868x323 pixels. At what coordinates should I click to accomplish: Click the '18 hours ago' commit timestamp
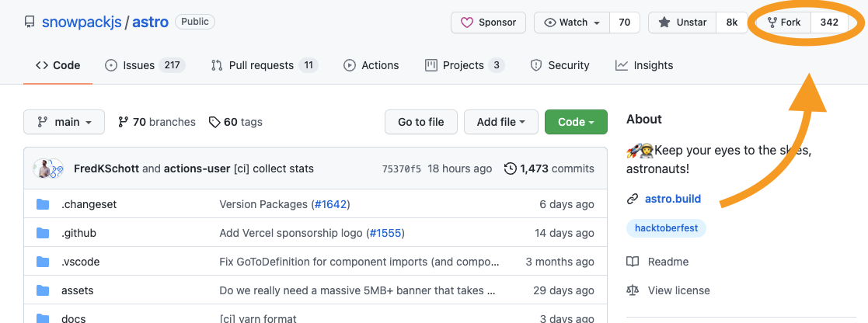pos(460,168)
